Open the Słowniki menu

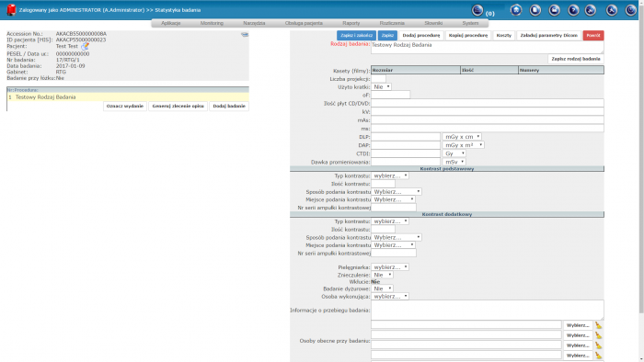click(x=433, y=23)
